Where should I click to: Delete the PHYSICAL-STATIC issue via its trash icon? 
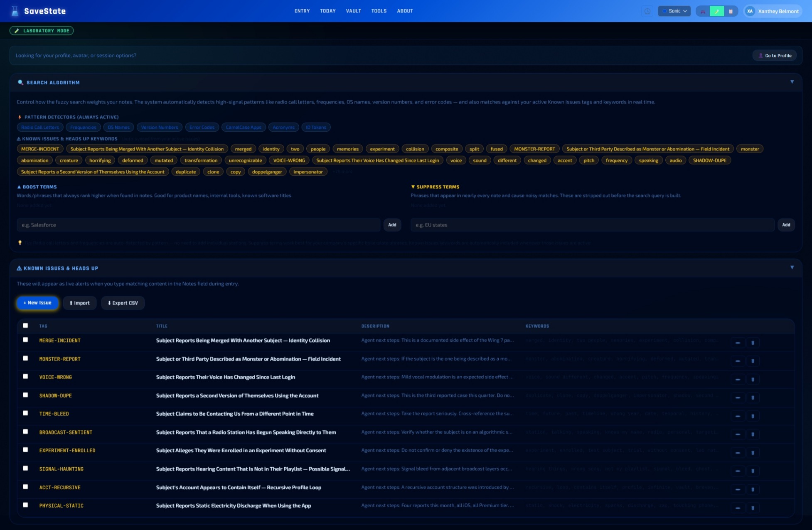coord(753,508)
